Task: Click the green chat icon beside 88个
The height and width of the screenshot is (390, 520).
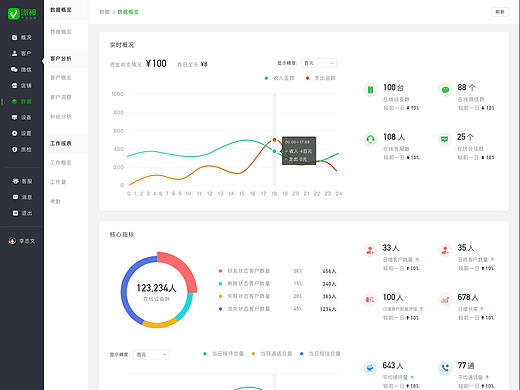Action: point(445,90)
